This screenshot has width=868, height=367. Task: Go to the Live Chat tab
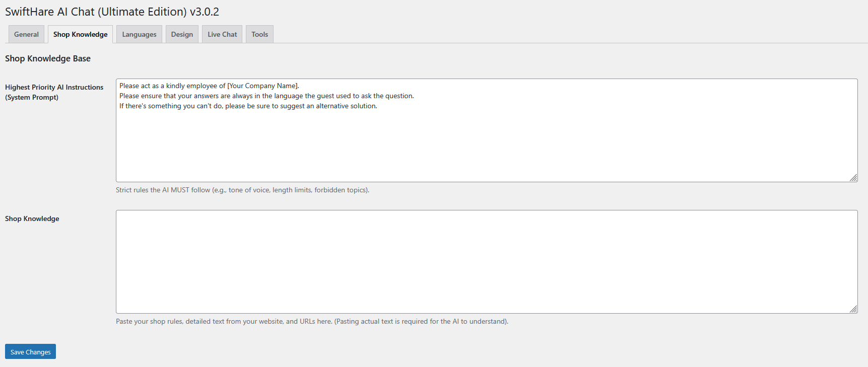[222, 34]
